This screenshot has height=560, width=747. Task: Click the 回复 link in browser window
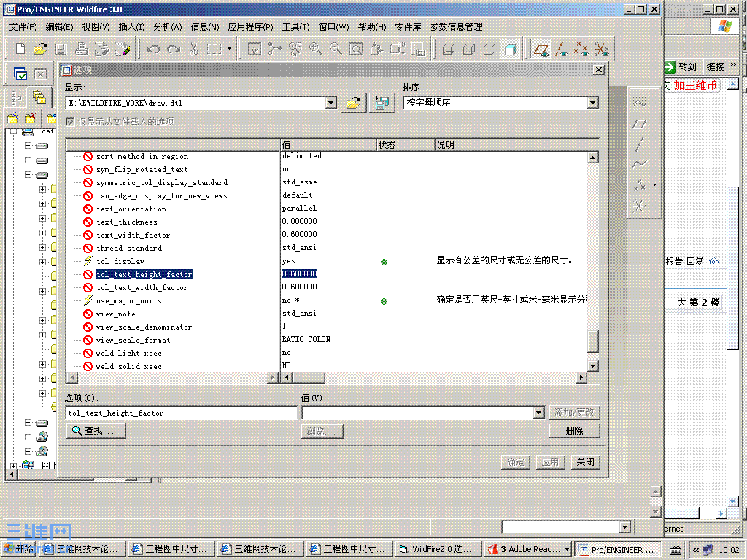tap(694, 262)
